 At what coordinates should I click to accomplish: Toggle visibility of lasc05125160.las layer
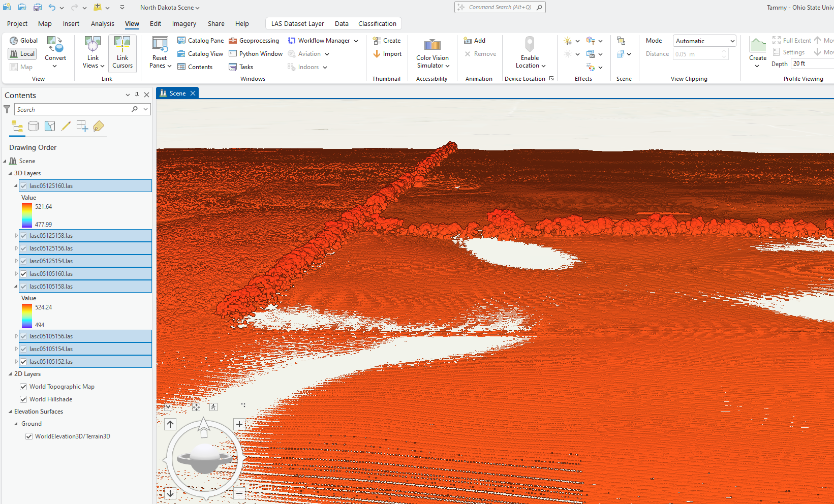click(23, 186)
